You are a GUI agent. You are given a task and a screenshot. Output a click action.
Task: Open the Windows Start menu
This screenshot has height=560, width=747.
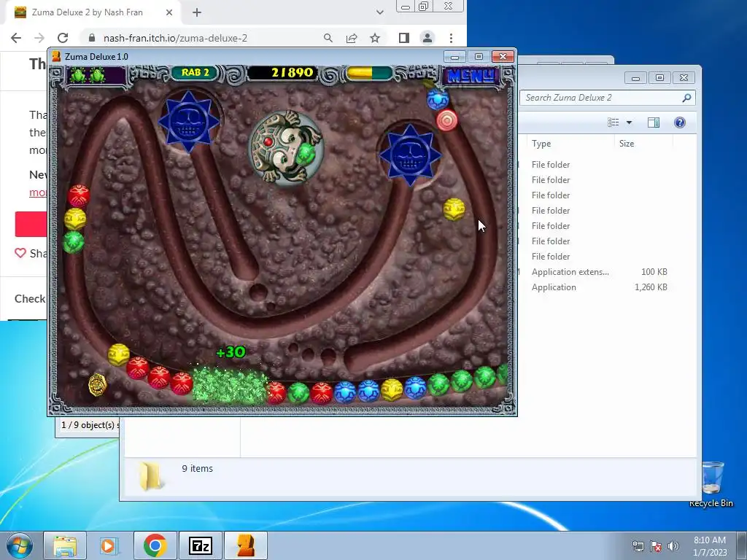(19, 545)
